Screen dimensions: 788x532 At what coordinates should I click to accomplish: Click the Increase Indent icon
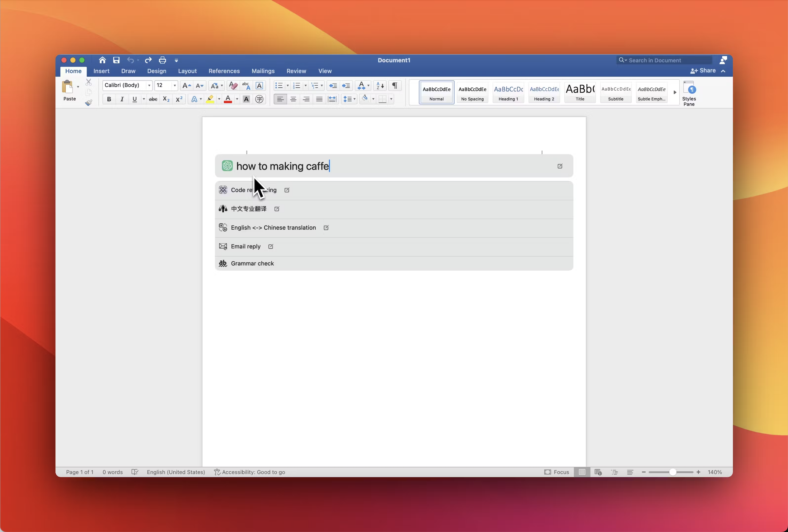[346, 86]
